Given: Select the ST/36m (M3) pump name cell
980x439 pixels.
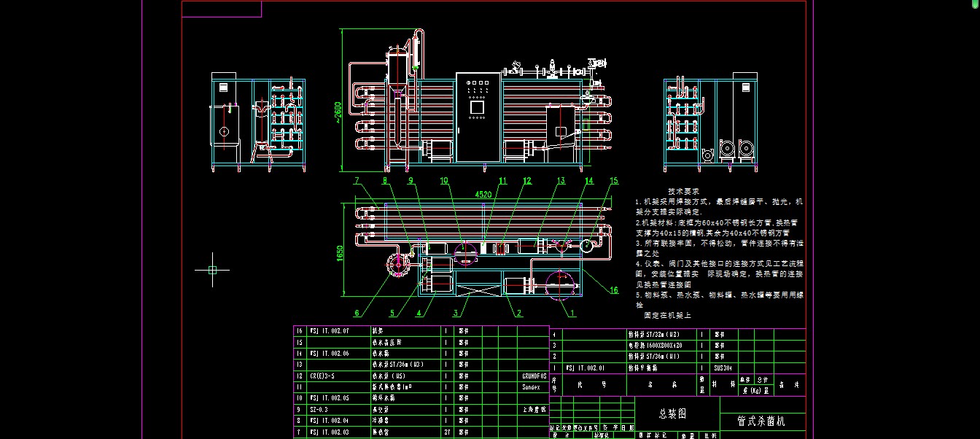Looking at the screenshot, I should coord(404,365).
